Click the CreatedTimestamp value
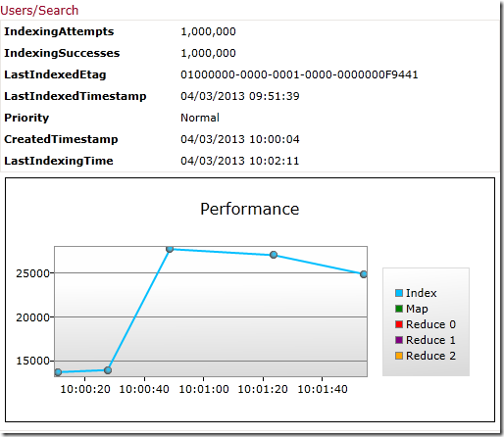 coord(239,139)
